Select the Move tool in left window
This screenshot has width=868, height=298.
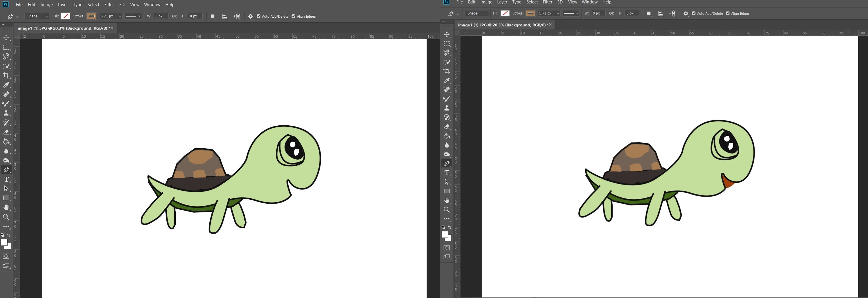6,38
